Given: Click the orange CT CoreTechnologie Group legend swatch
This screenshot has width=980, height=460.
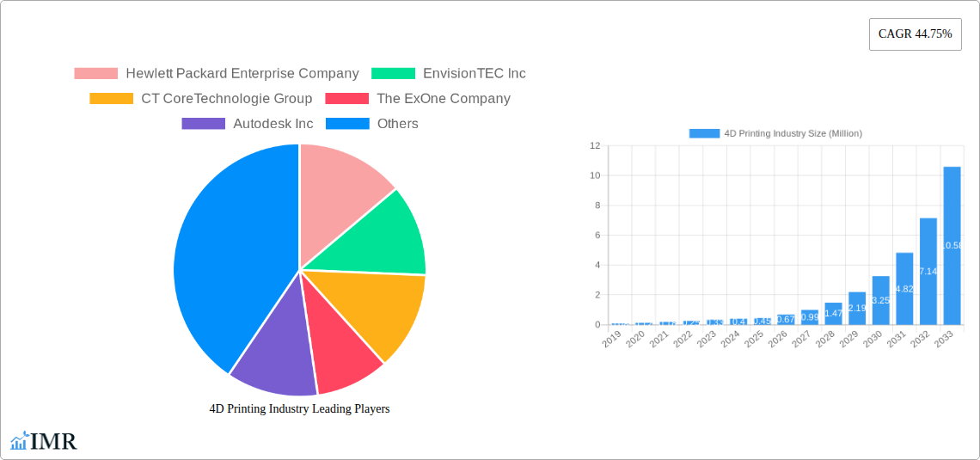Looking at the screenshot, I should (111, 99).
